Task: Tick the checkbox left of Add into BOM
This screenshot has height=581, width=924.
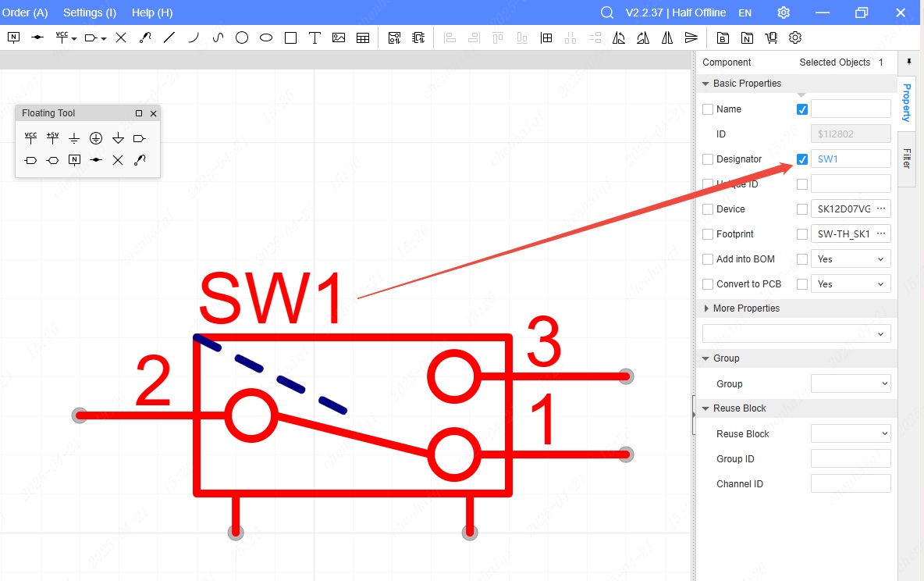Action: pos(708,259)
